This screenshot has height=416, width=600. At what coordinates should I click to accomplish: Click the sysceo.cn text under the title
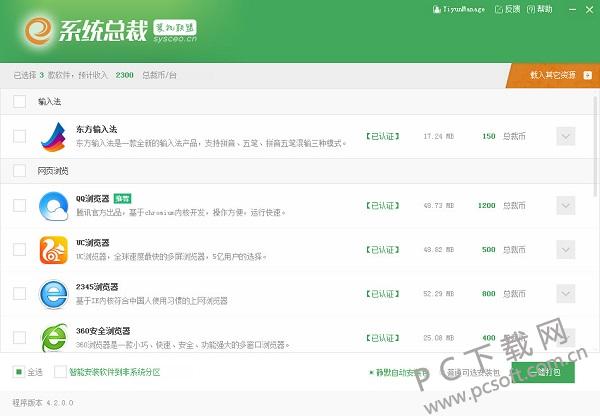pos(175,39)
